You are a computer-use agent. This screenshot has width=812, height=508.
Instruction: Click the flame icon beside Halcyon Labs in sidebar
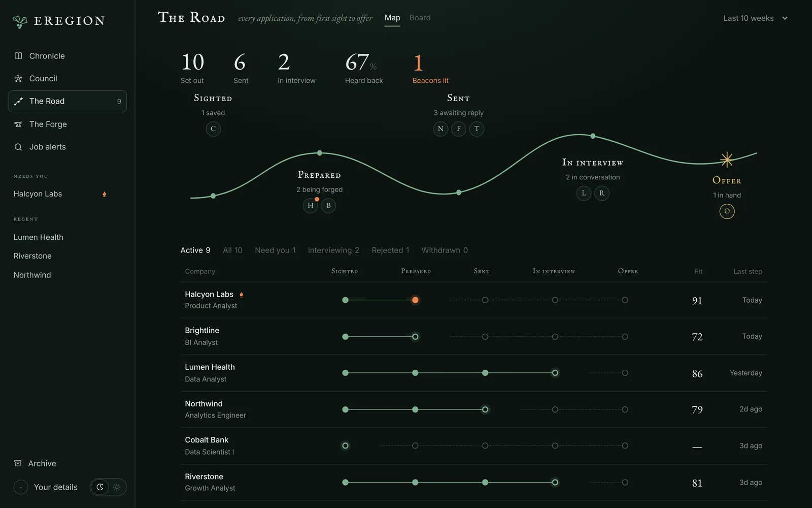104,194
